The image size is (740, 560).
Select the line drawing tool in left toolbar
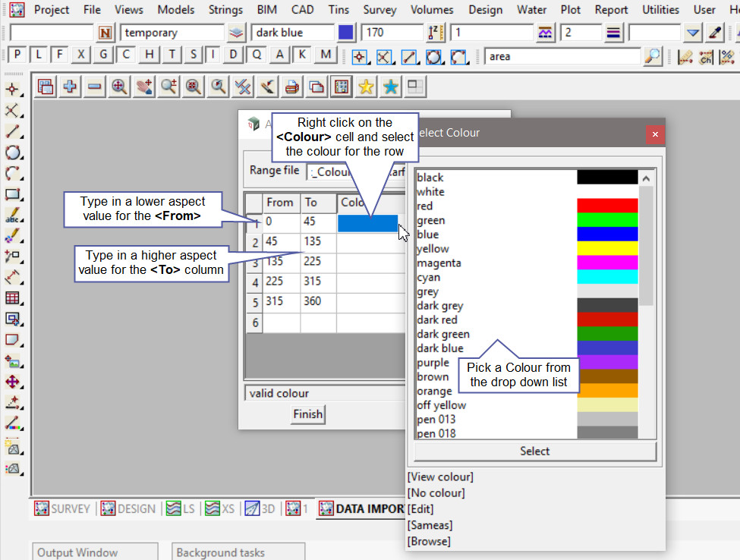(x=12, y=131)
